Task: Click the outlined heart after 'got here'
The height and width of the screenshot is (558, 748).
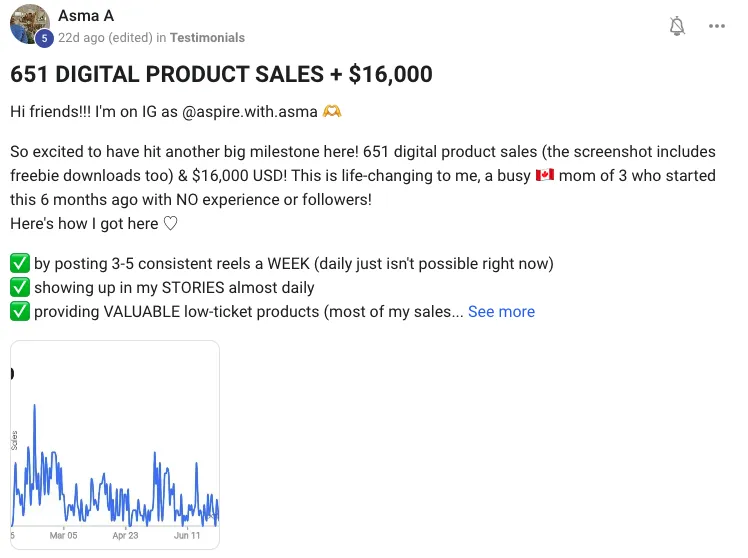Action: 170,223
